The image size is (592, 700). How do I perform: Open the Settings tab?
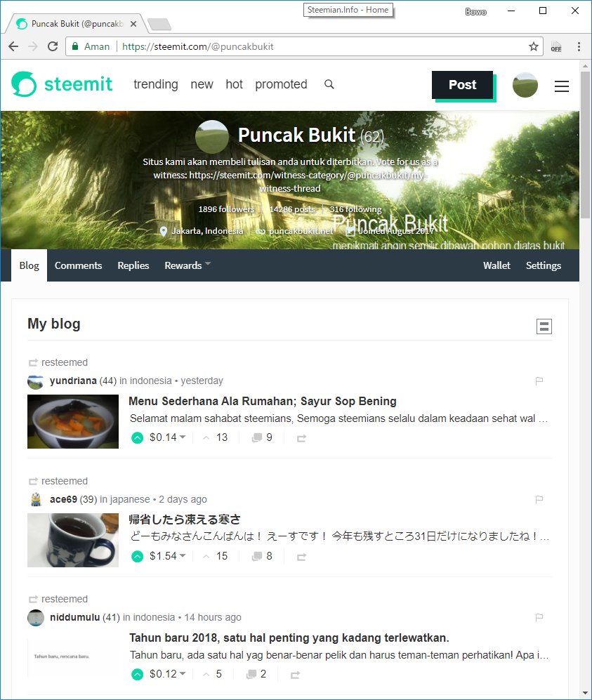coord(544,265)
